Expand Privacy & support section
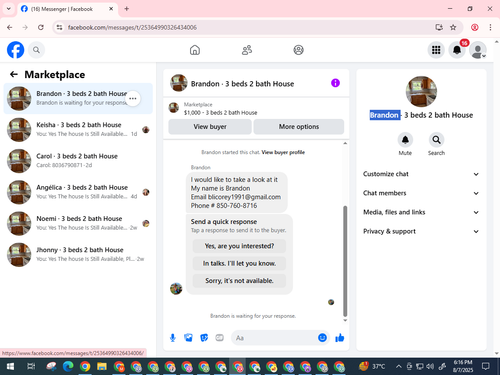This screenshot has height=375, width=500. pyautogui.click(x=421, y=231)
